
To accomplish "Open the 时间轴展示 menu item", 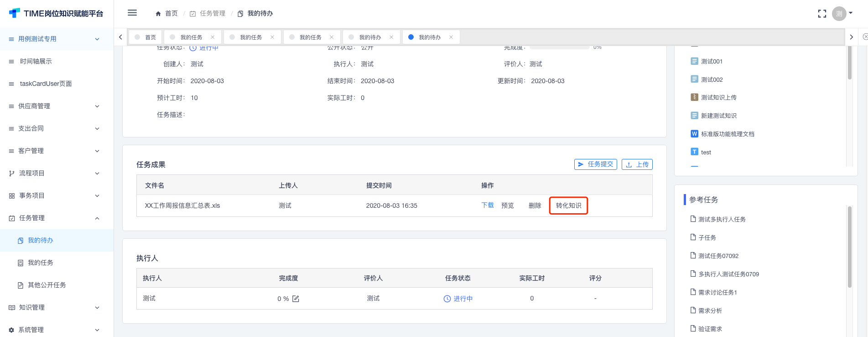I will [x=57, y=62].
